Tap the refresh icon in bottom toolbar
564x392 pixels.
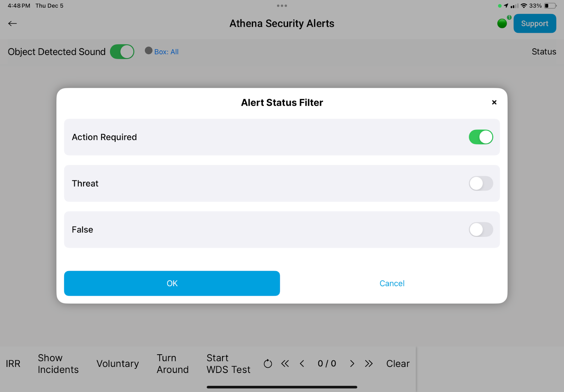(x=268, y=363)
